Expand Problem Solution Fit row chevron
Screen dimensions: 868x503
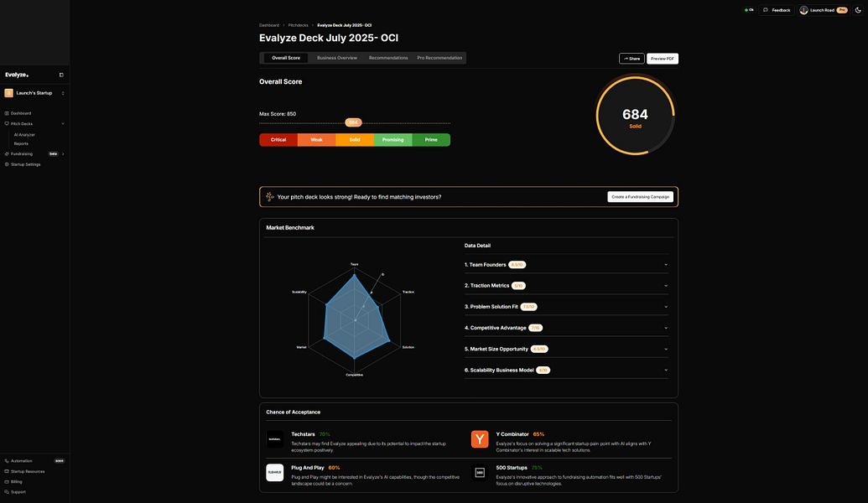tap(665, 307)
